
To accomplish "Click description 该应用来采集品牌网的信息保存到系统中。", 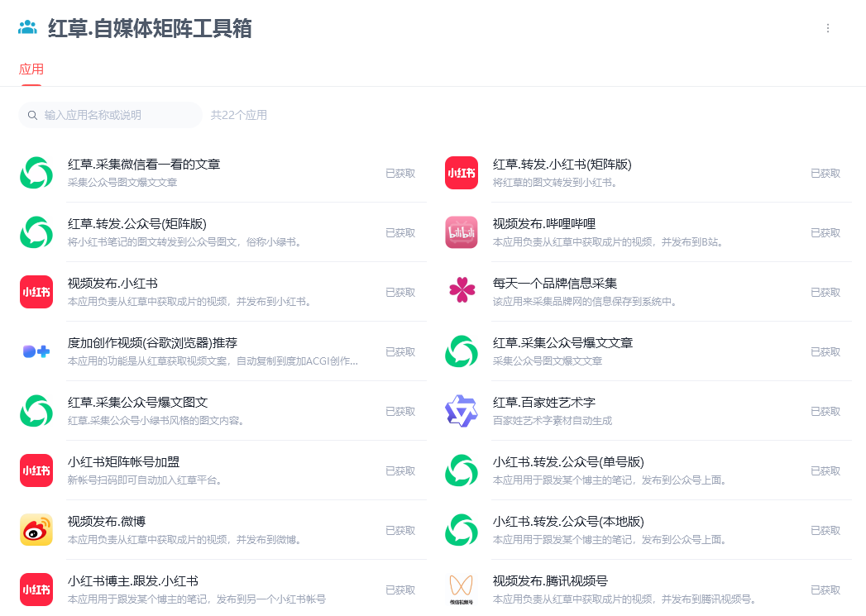I will 586,301.
